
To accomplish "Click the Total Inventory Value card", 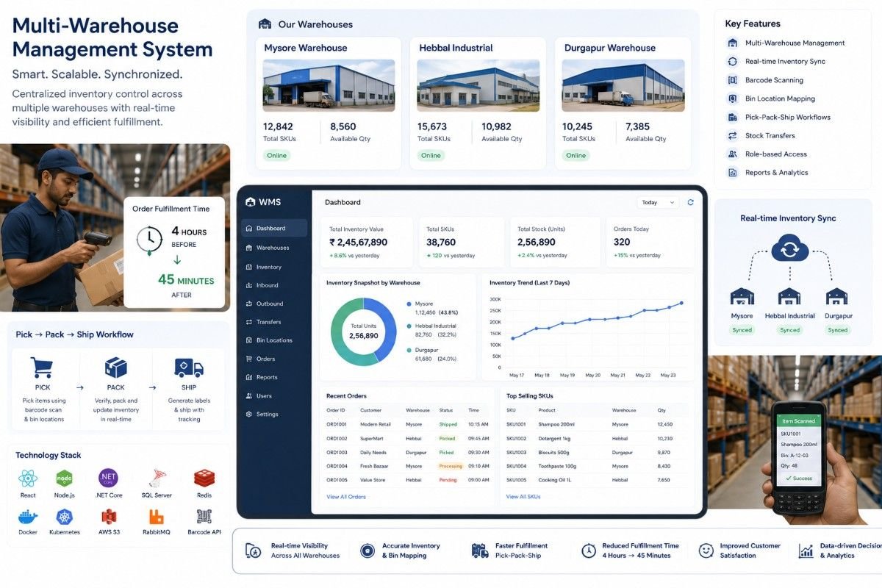I will coord(367,242).
